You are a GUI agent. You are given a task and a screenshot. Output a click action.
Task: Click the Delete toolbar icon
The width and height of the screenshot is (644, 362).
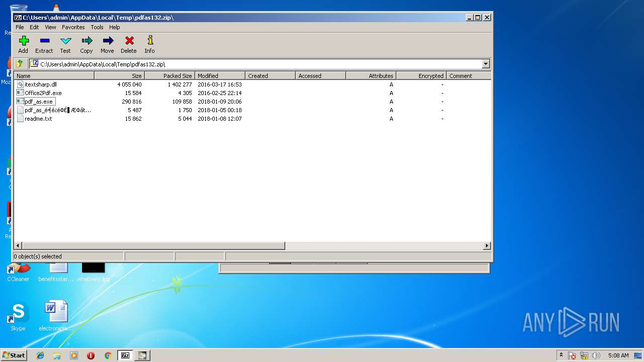coord(129,44)
